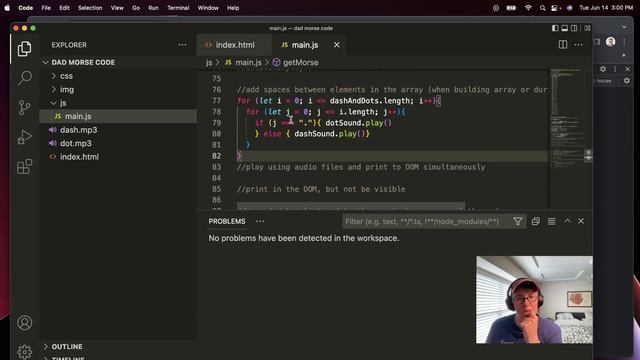Click profile avatar in background browser window
Viewport: 640px width, 360px height.
[611, 42]
